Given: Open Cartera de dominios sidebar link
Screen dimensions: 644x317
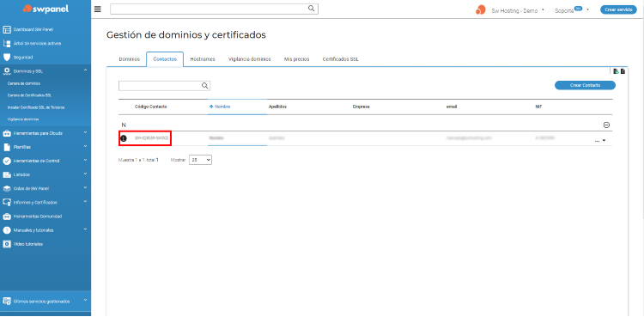Looking at the screenshot, I should coord(24,83).
